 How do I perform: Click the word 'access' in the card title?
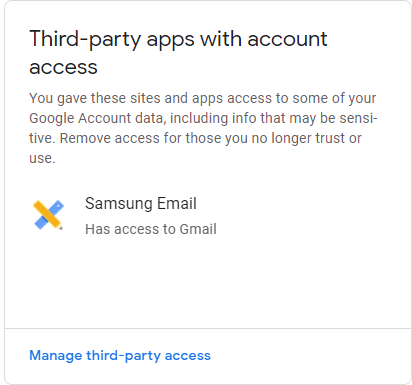click(63, 68)
